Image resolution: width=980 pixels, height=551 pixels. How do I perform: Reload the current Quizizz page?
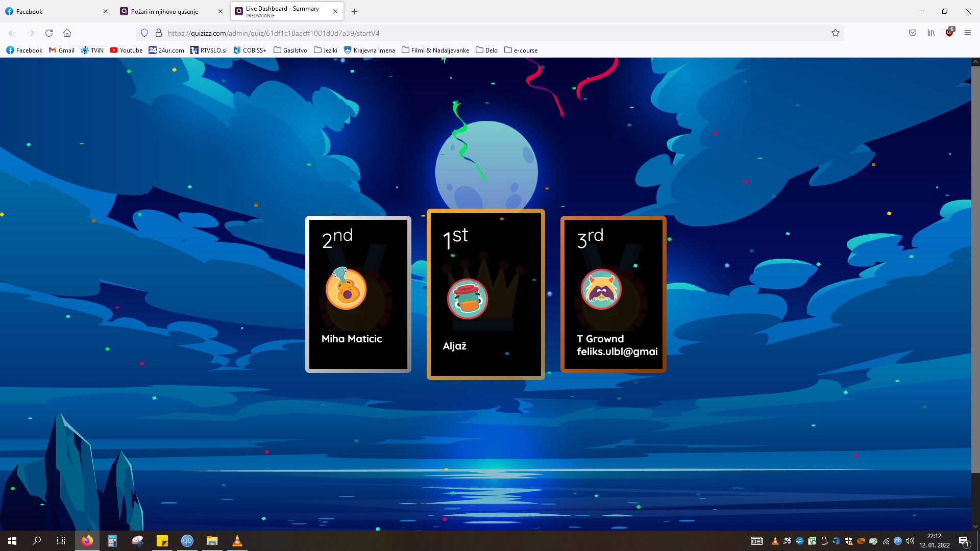coord(49,33)
